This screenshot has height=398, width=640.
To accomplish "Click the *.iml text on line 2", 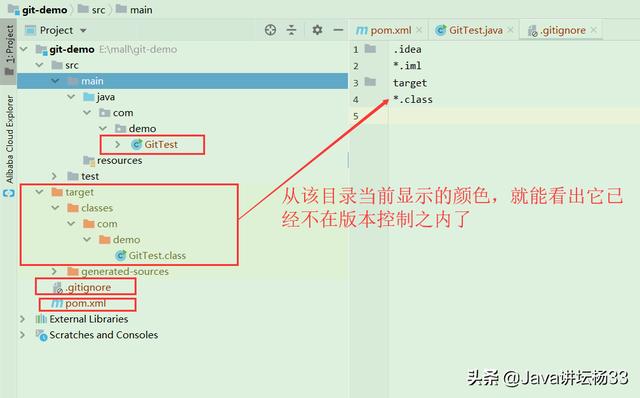I will 407,66.
